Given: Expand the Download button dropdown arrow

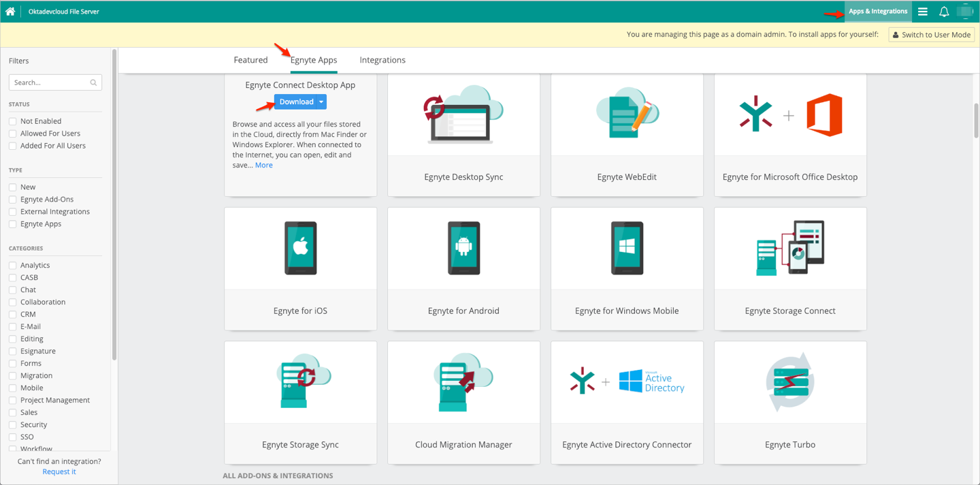Looking at the screenshot, I should [x=321, y=102].
